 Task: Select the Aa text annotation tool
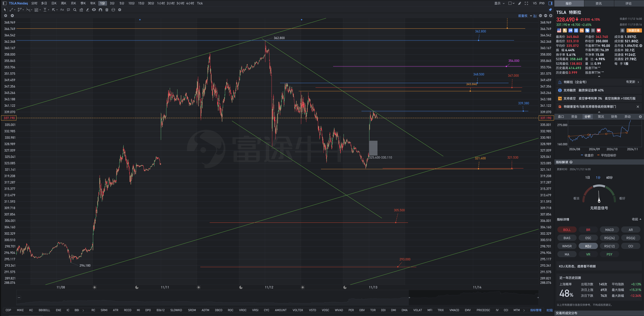point(62,10)
